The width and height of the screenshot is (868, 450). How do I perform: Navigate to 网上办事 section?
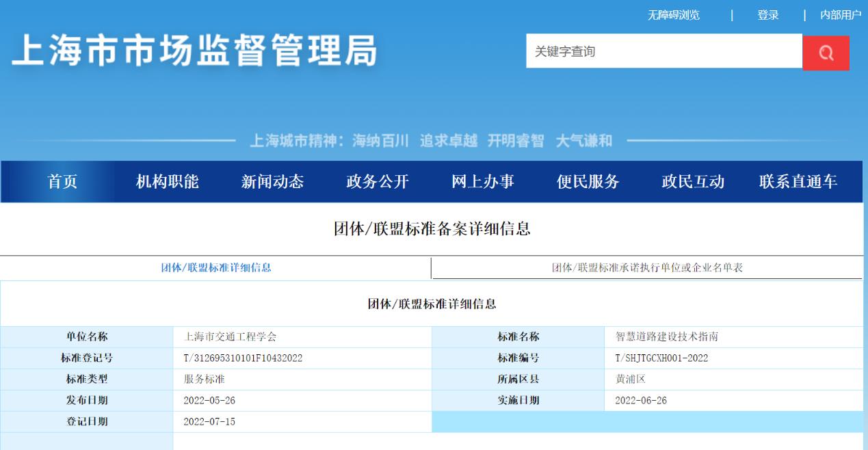click(x=483, y=181)
